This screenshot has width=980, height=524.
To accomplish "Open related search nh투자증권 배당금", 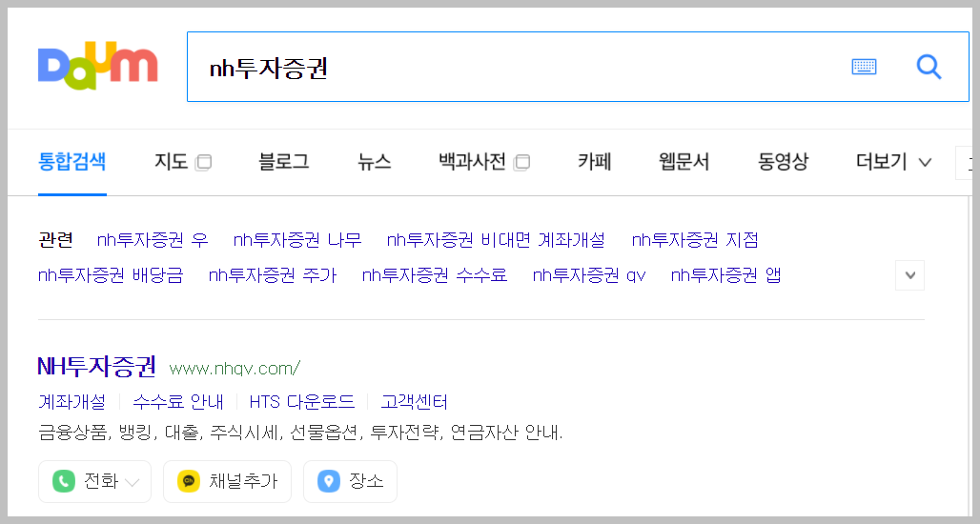I will (x=111, y=275).
